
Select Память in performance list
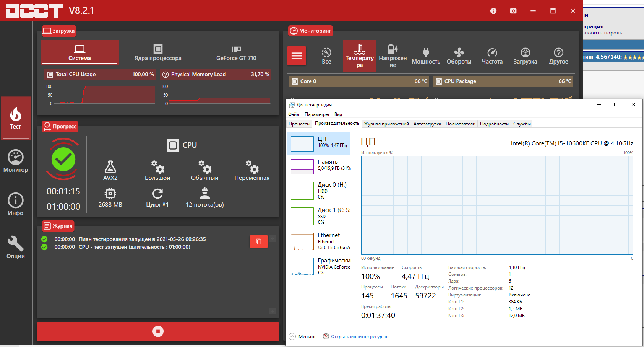click(x=319, y=167)
